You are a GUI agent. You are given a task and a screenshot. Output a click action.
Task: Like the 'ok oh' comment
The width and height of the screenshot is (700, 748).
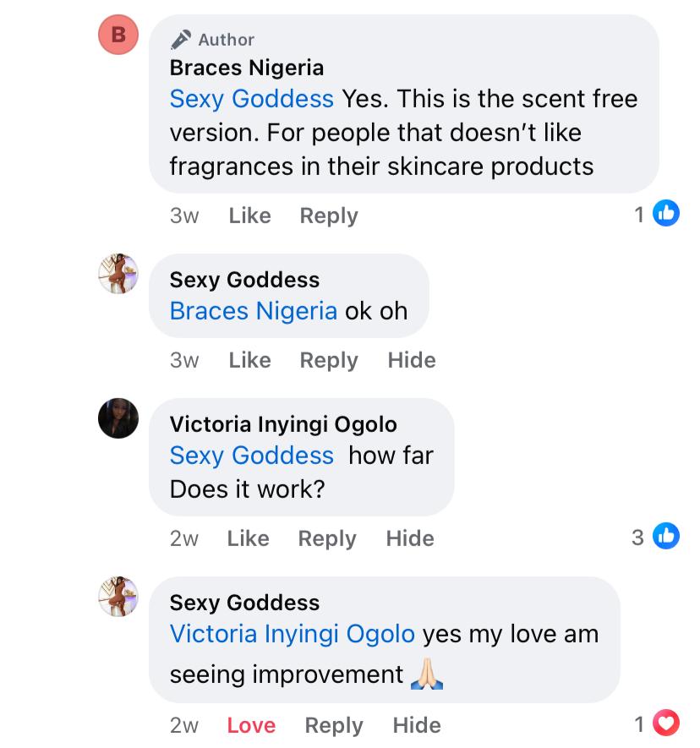[249, 360]
